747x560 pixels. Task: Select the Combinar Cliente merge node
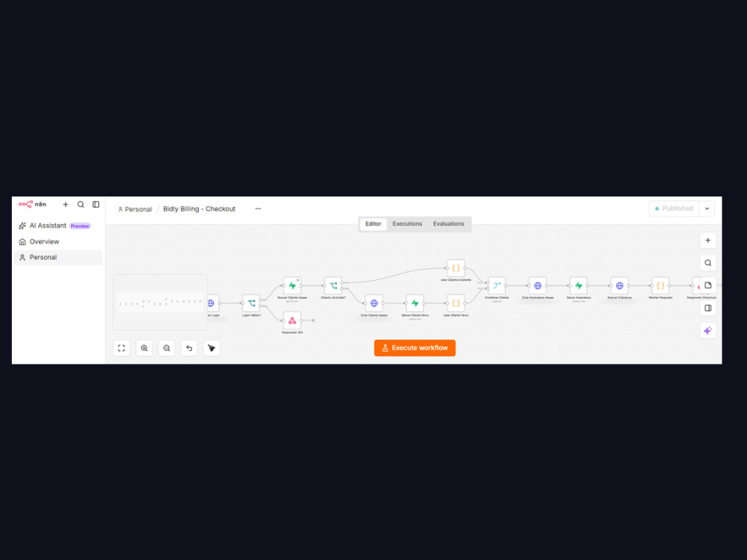(497, 286)
